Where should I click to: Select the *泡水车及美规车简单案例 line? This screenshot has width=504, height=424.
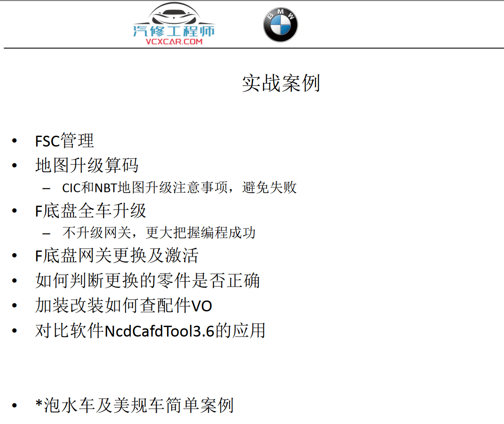click(x=134, y=405)
